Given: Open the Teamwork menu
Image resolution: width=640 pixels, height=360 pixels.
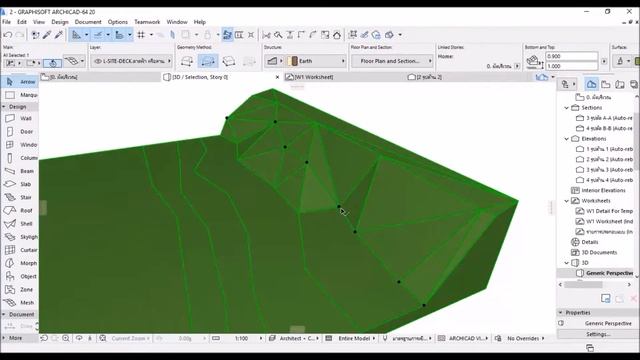Looking at the screenshot, I should click(x=147, y=22).
